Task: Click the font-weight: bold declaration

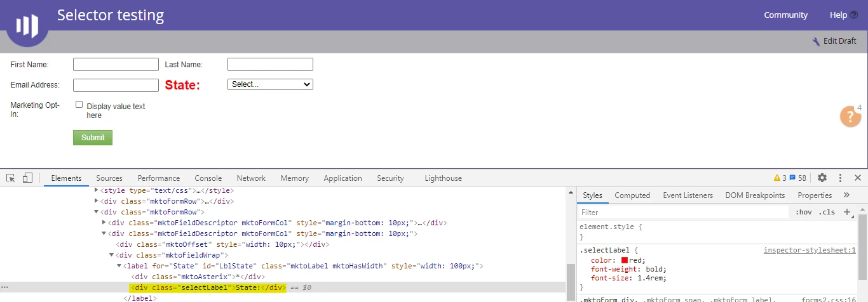Action: coord(628,269)
